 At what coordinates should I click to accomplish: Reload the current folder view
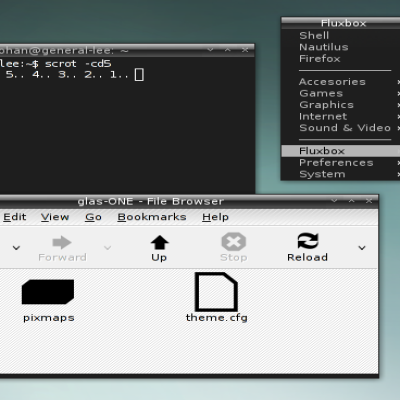(x=308, y=247)
